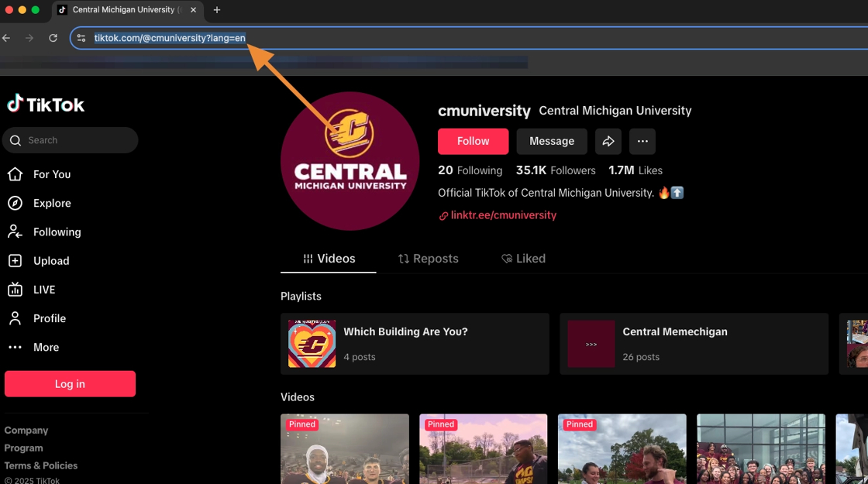Switch to the Liked tab
This screenshot has height=484, width=868.
[523, 259]
